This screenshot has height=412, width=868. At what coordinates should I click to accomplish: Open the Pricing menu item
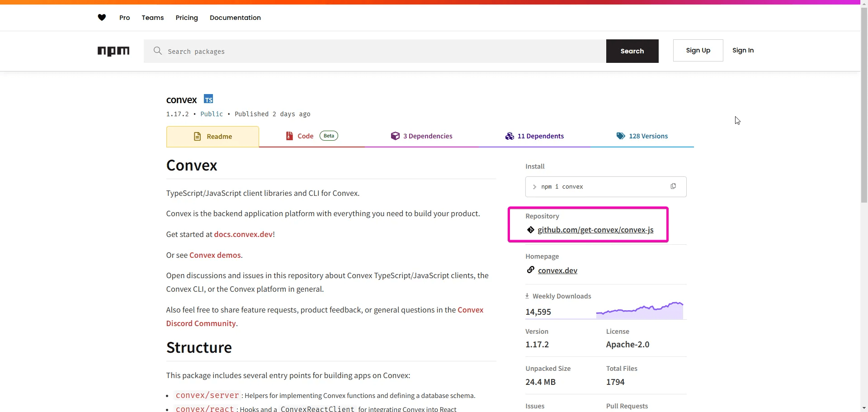187,18
